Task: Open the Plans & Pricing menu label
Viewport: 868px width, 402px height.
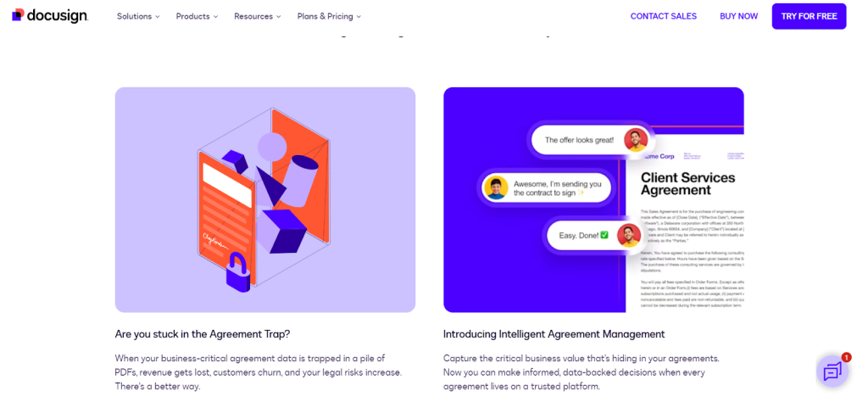Action: pos(325,17)
